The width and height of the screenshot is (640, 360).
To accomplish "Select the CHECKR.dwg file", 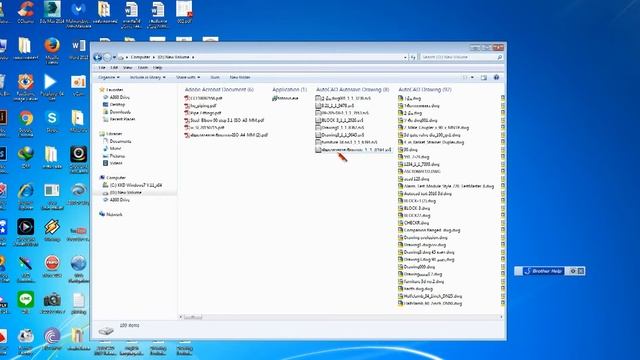I will [x=413, y=223].
